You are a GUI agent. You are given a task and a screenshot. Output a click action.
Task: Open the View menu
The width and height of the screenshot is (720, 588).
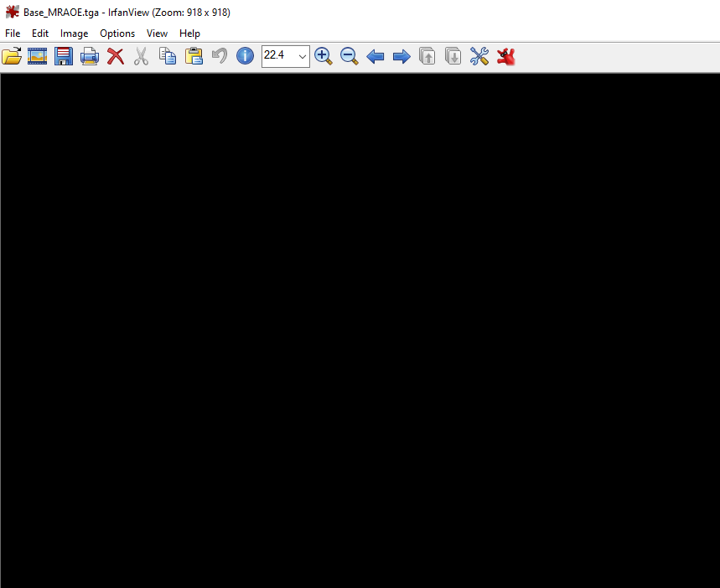point(157,34)
